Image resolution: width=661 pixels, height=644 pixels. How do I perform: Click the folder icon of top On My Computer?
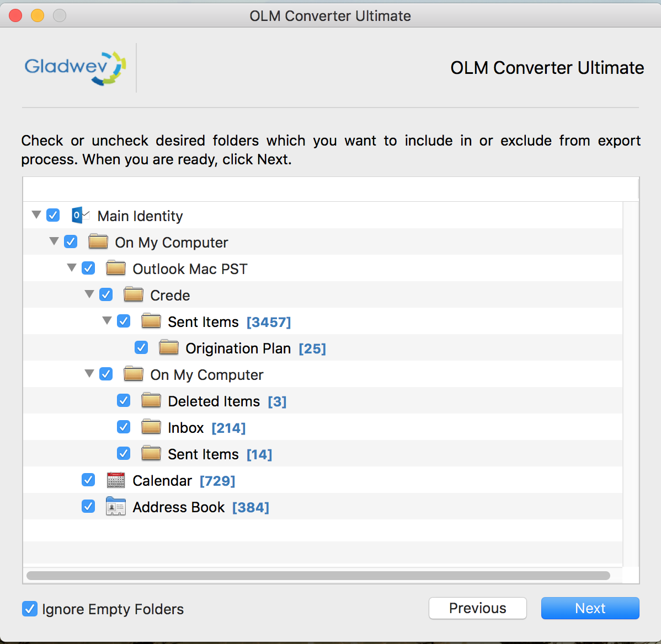click(x=98, y=241)
